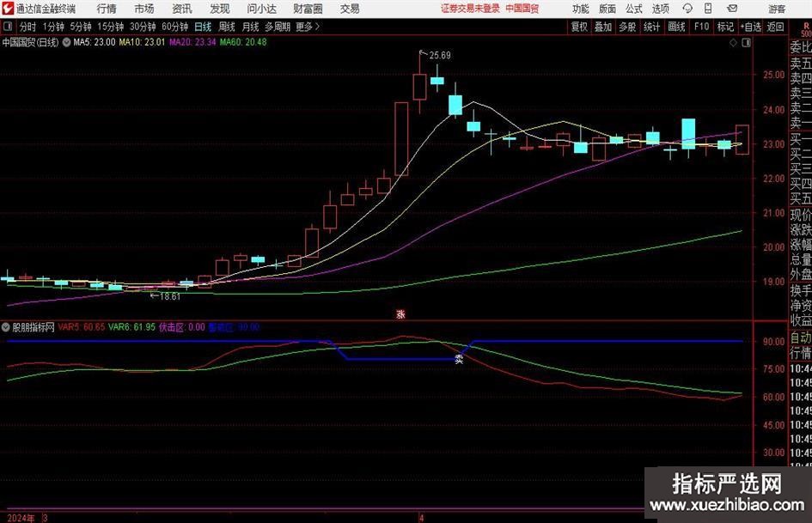Open the 股朋指标网 indicator settings icon

[6, 327]
